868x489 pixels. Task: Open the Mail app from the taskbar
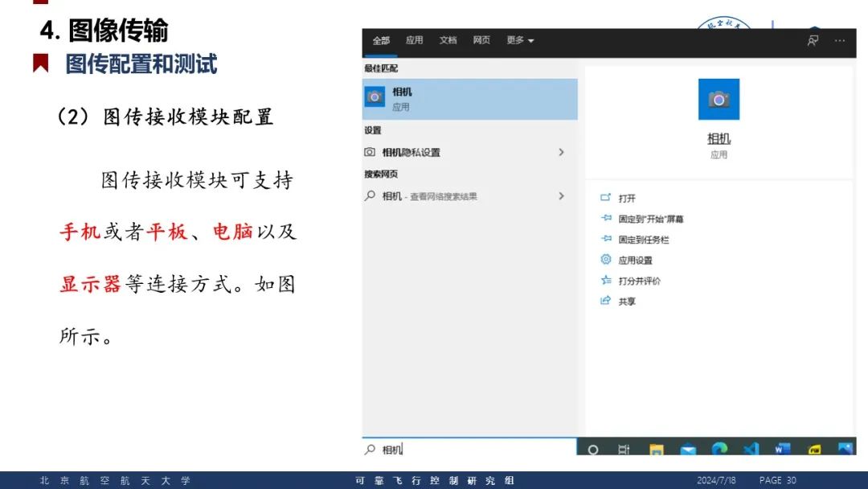[x=688, y=449]
